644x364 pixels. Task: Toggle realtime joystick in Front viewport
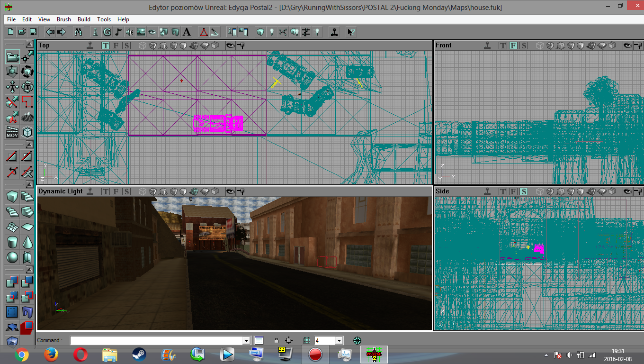[487, 45]
